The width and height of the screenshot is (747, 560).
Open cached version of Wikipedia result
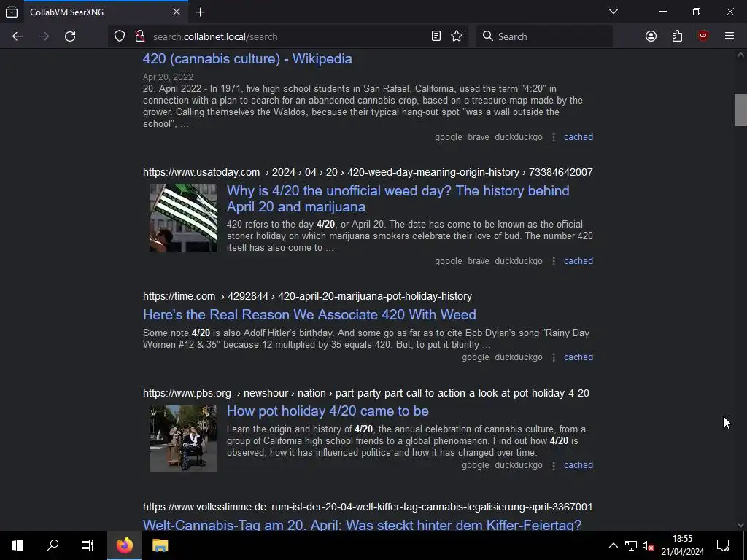(578, 137)
